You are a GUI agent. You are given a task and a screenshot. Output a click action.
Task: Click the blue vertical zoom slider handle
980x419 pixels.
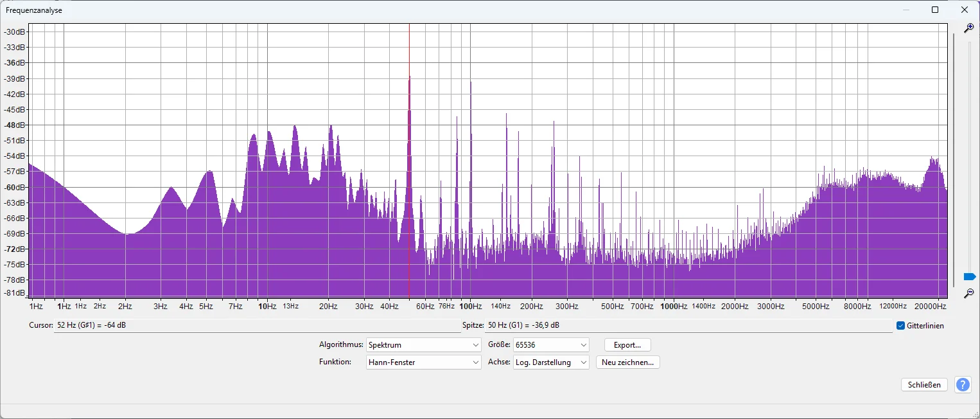pos(970,276)
